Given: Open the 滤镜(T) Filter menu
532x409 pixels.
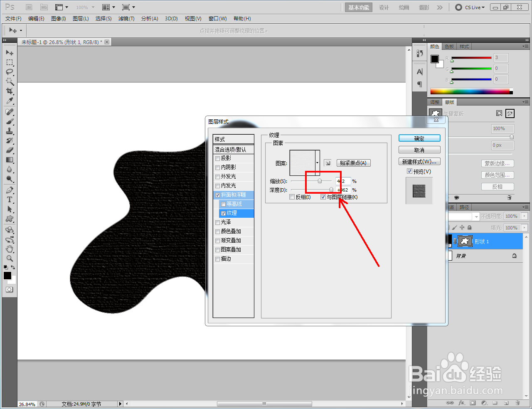Looking at the screenshot, I should click(x=126, y=19).
